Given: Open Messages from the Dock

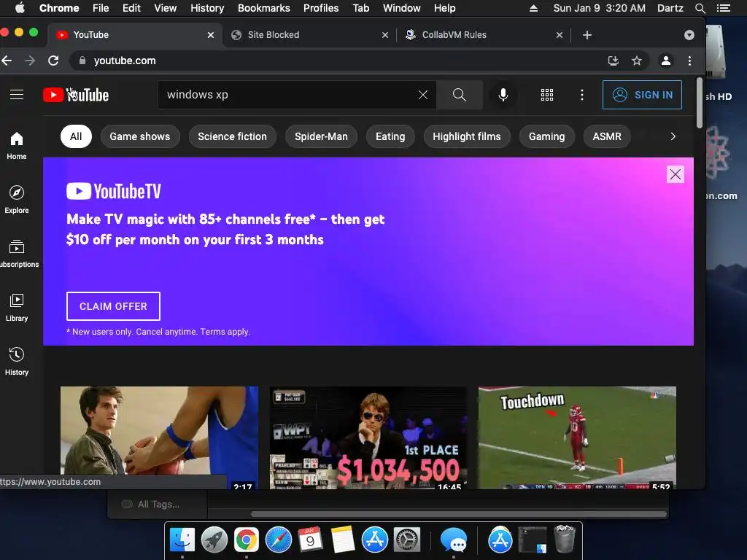Looking at the screenshot, I should 453,540.
